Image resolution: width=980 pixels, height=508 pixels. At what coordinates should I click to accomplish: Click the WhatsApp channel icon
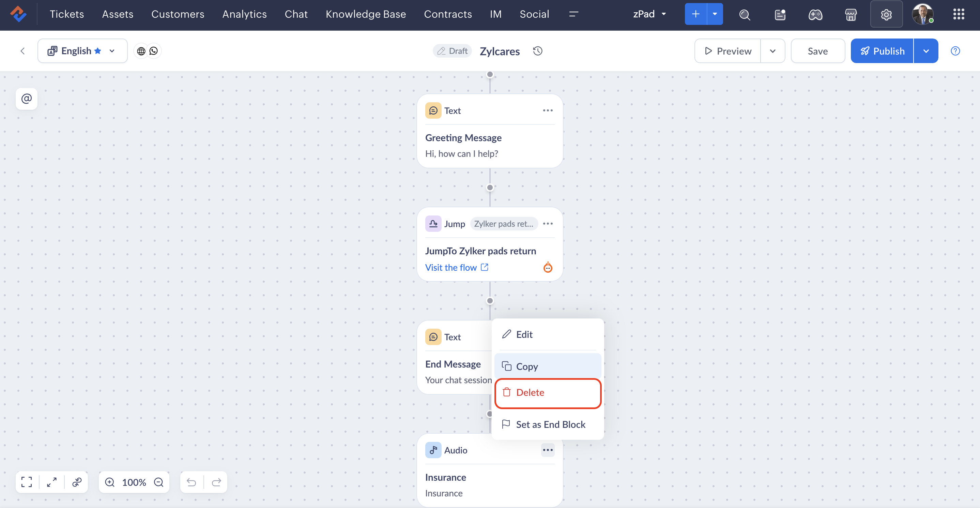point(154,51)
